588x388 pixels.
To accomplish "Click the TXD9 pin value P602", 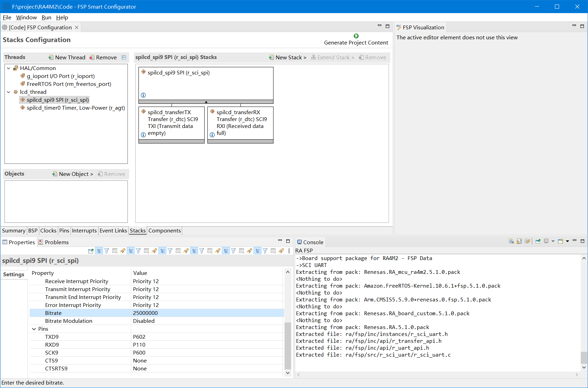I will coord(139,337).
